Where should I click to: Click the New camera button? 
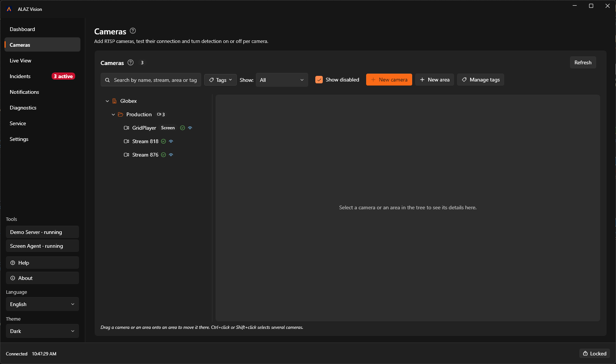point(389,80)
